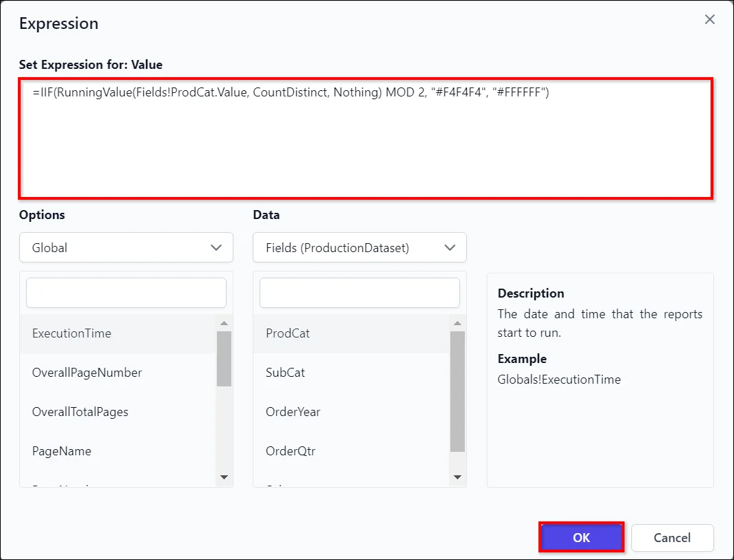Viewport: 734px width, 560px height.
Task: Close the Expression dialog using the X
Action: pos(710,19)
